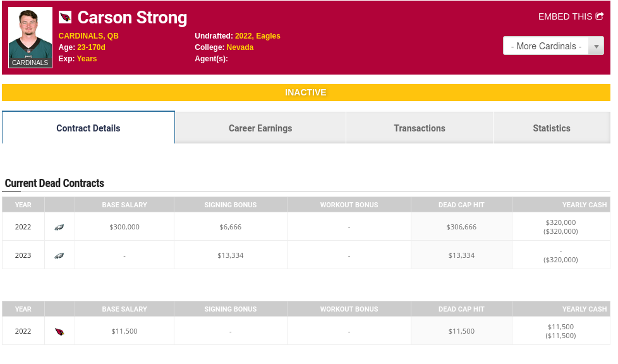This screenshot has width=618, height=364.
Task: Select the Statistics tab
Action: click(552, 128)
